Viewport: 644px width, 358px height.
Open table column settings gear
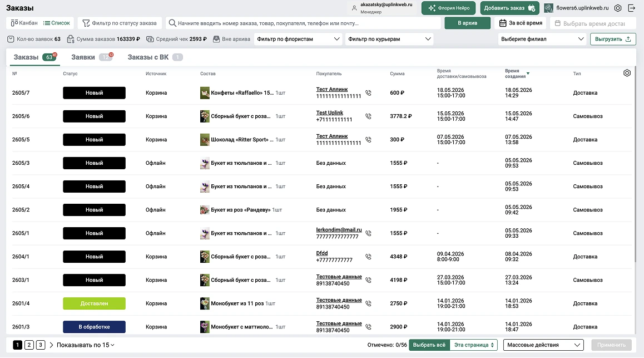[627, 73]
